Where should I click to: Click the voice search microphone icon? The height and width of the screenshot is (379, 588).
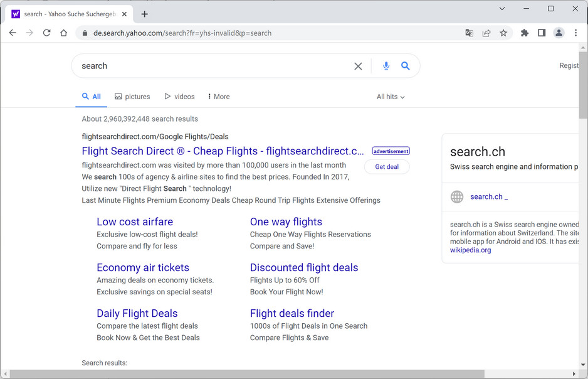[386, 66]
